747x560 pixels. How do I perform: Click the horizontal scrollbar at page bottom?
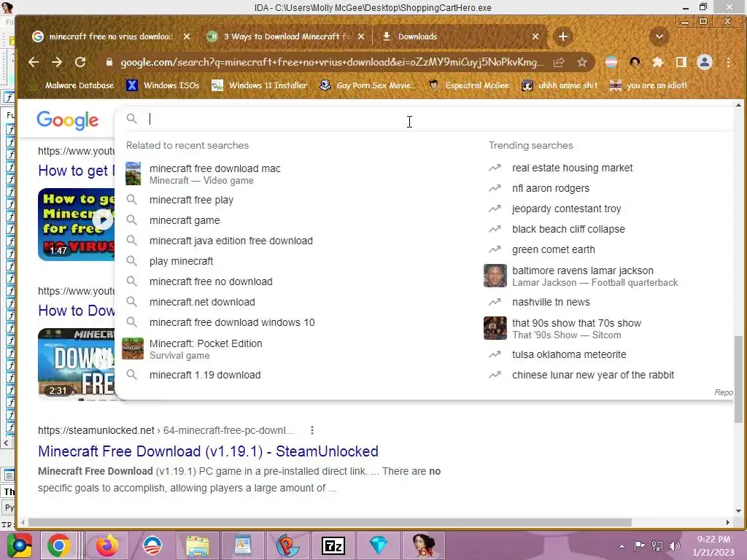click(330, 522)
